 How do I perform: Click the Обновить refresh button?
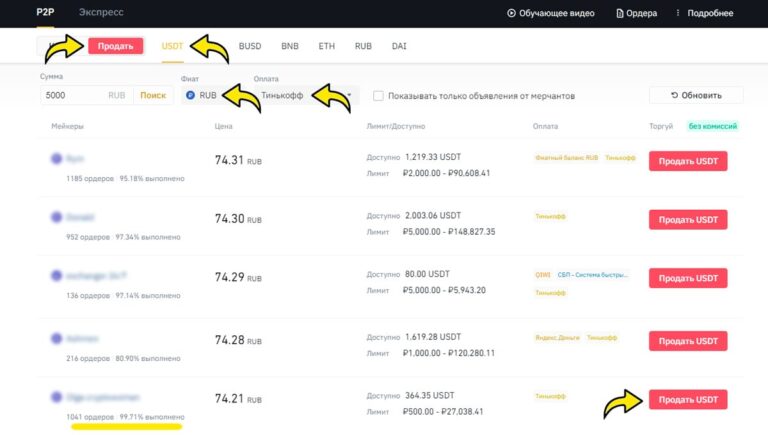click(x=696, y=95)
